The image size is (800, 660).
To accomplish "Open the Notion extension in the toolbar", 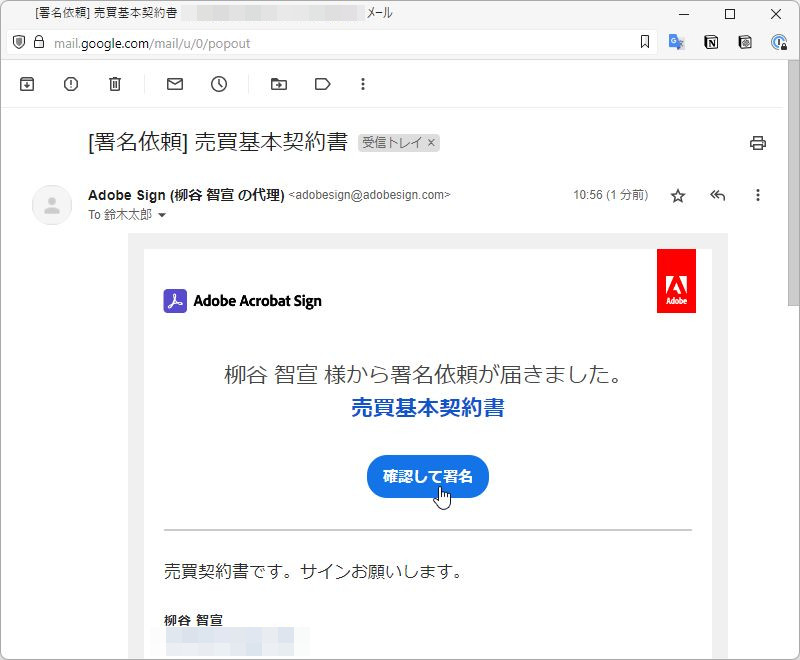I will coord(711,42).
